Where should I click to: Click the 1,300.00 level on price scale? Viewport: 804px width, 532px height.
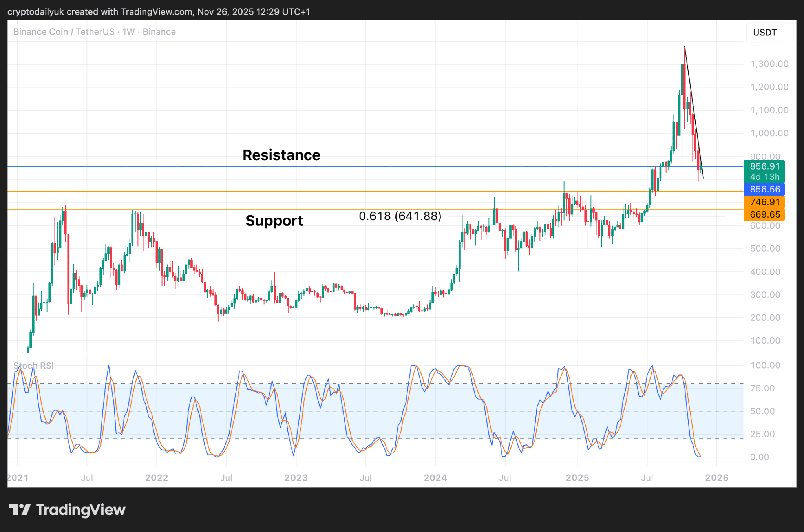(769, 64)
